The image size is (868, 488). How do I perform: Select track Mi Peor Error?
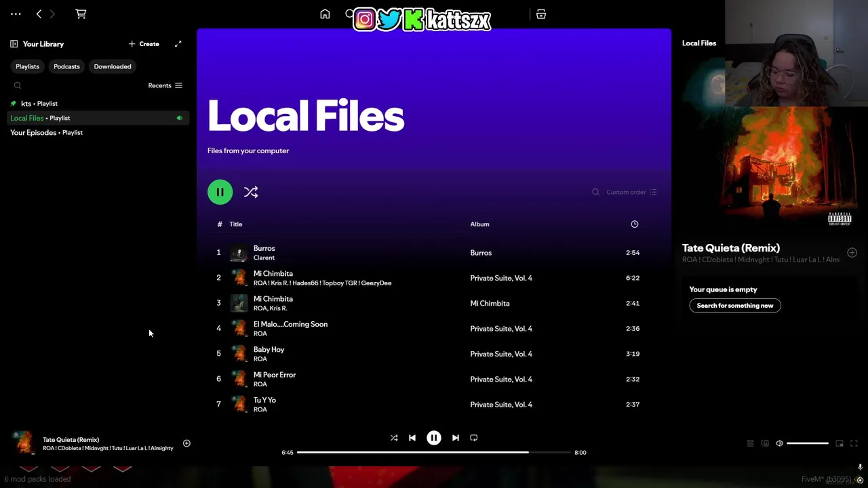pos(434,380)
